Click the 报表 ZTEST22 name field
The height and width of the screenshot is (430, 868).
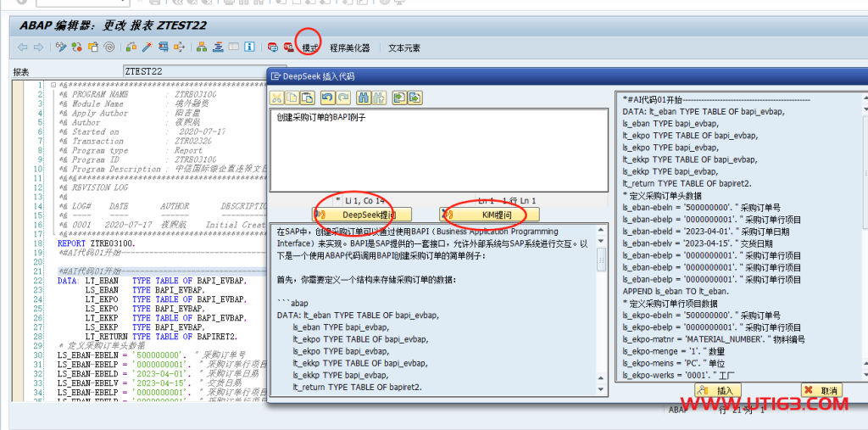click(x=194, y=71)
